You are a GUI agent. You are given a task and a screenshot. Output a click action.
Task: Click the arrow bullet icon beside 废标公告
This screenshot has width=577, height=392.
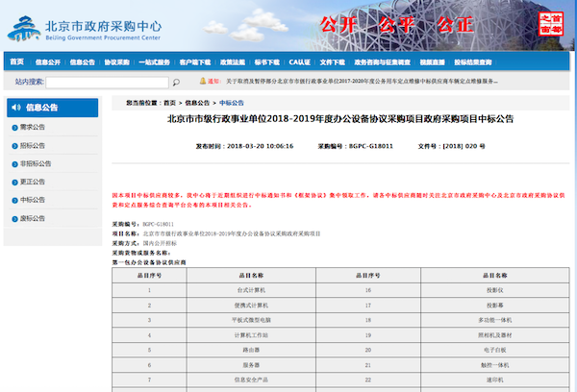click(x=13, y=218)
